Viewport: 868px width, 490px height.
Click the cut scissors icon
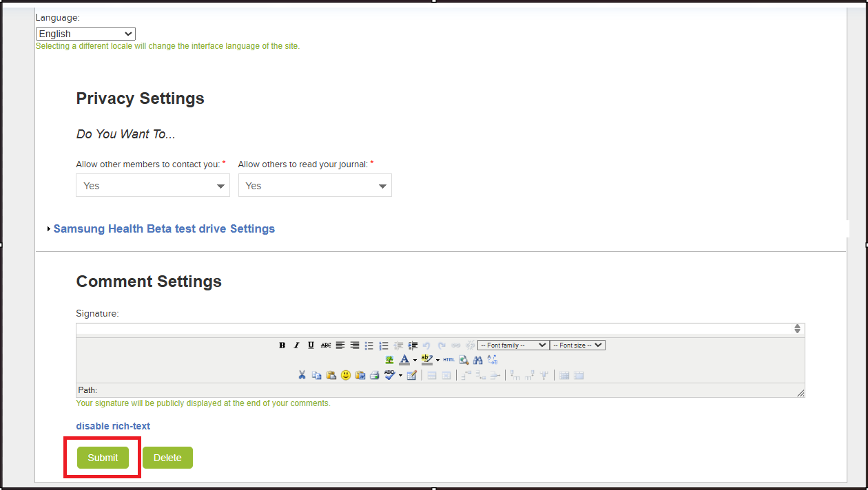302,376
